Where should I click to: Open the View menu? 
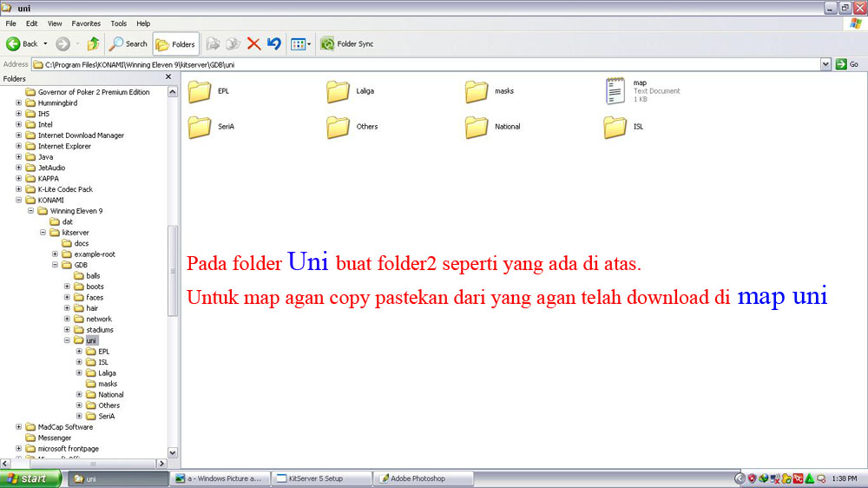coord(54,23)
